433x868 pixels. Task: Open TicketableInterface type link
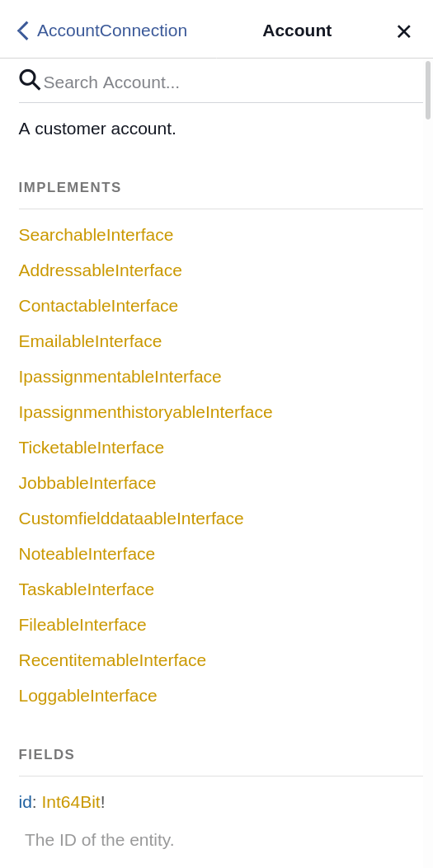point(92,448)
